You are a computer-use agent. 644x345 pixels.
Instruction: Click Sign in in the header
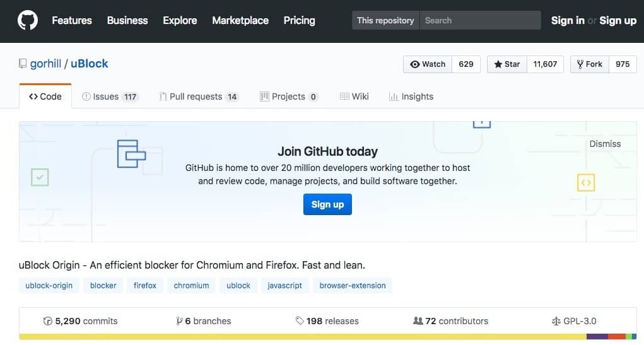tap(568, 21)
